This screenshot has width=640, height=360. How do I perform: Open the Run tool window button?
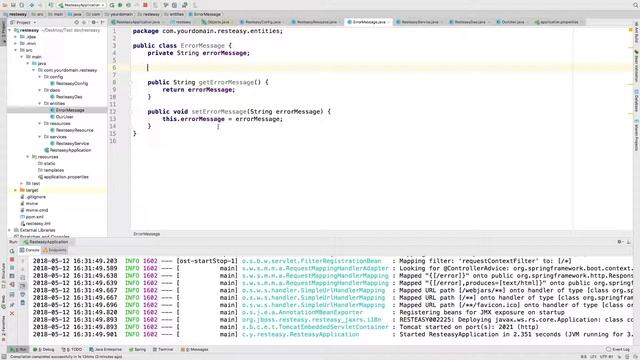point(18,349)
